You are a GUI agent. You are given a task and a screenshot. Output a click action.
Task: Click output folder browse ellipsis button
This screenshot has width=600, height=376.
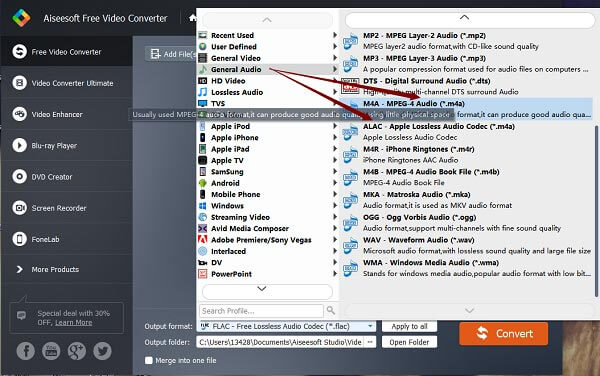pos(370,342)
